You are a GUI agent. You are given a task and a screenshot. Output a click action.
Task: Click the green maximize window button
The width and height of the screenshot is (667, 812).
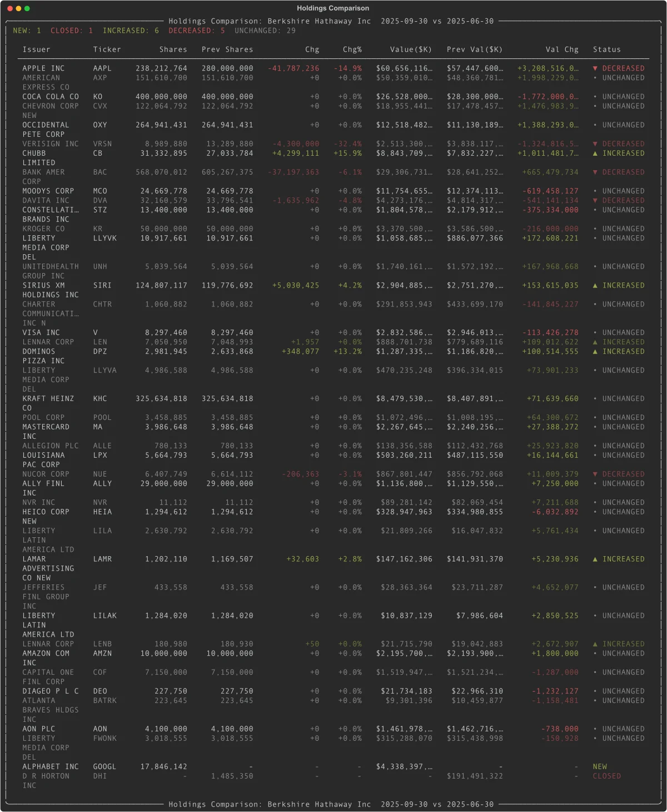(x=27, y=8)
